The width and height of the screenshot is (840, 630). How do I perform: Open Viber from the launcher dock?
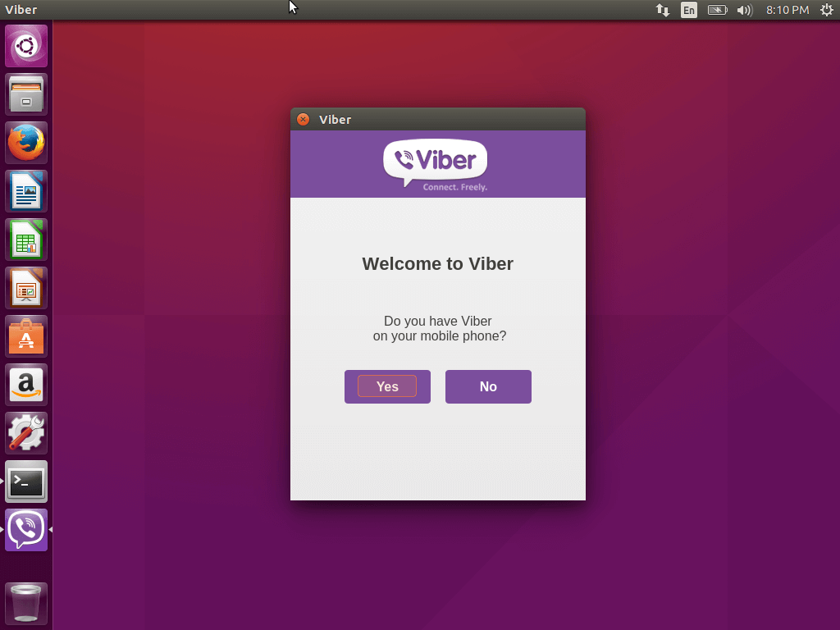pos(26,530)
